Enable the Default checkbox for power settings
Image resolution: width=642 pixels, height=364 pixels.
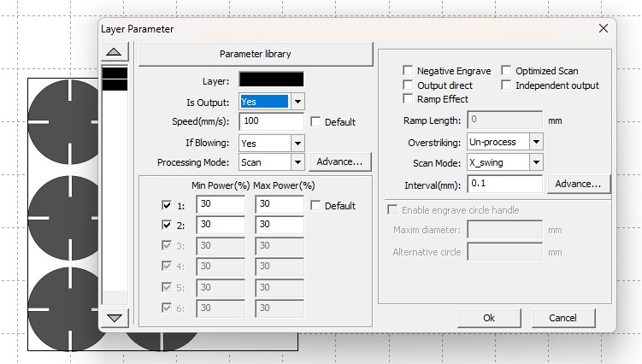click(x=315, y=206)
